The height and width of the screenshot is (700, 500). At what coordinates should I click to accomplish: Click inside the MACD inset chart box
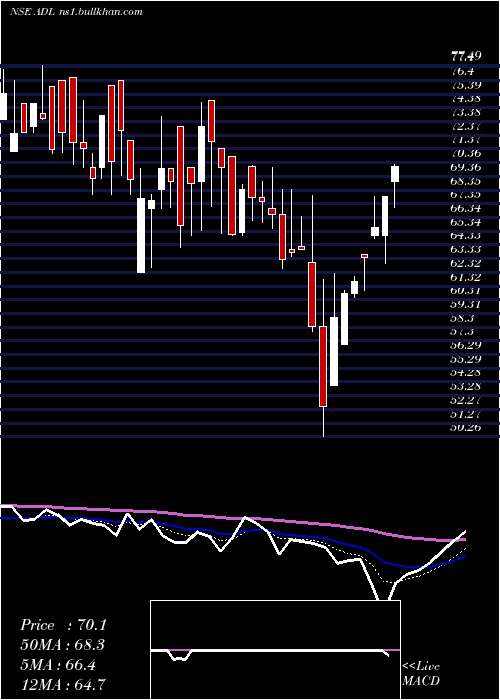coord(275,650)
